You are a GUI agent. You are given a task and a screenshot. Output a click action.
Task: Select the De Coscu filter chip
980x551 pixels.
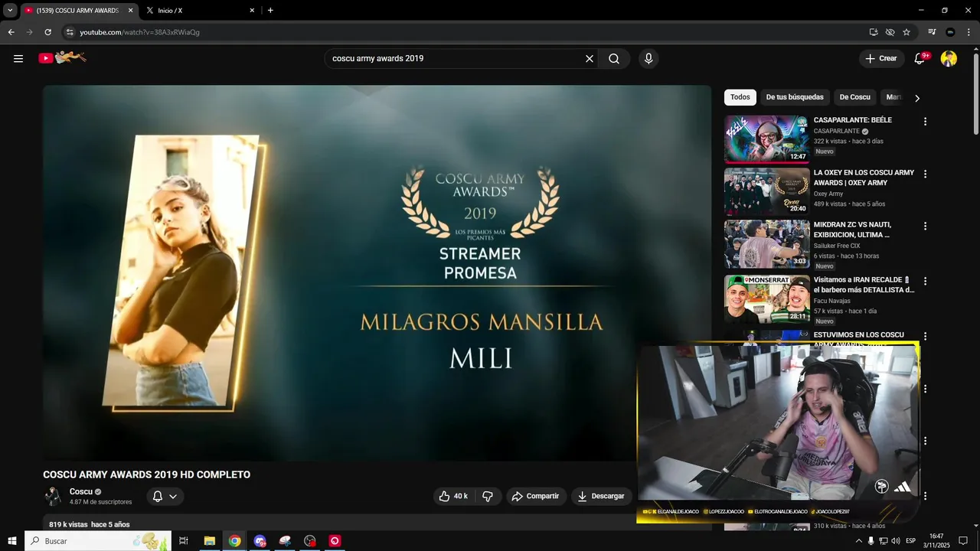click(854, 97)
